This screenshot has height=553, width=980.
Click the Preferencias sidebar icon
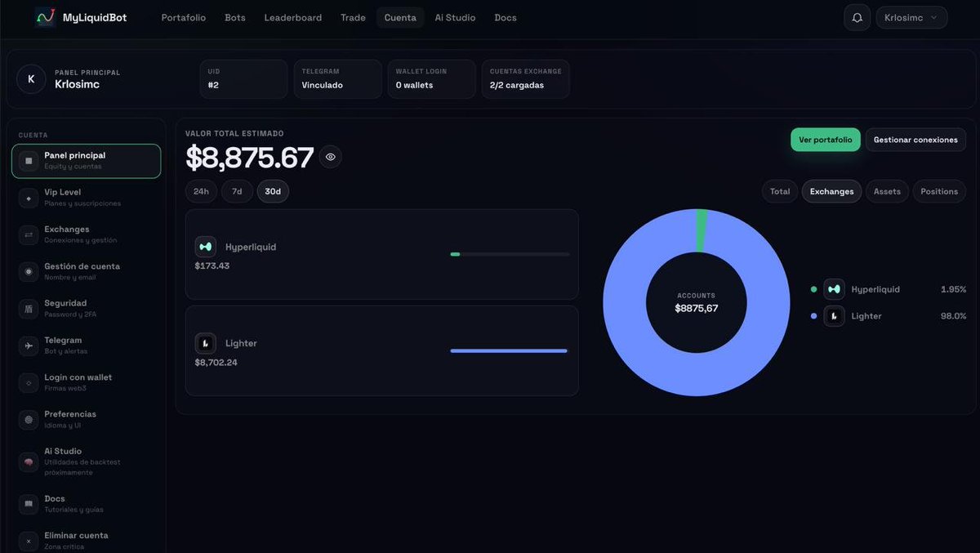(x=29, y=419)
